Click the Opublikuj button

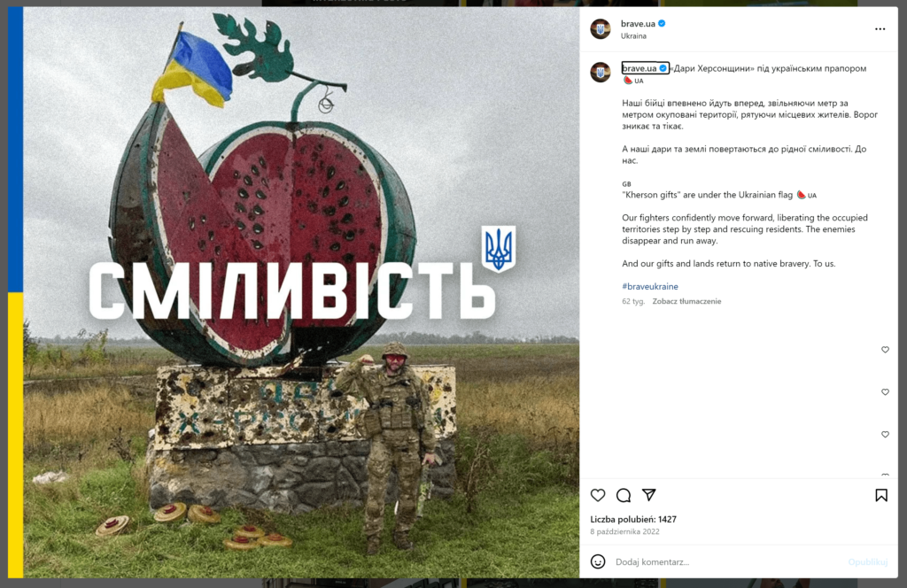(868, 561)
